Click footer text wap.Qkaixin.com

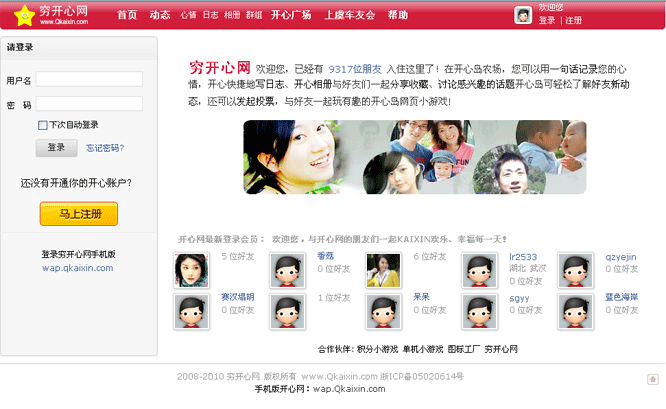(x=349, y=389)
